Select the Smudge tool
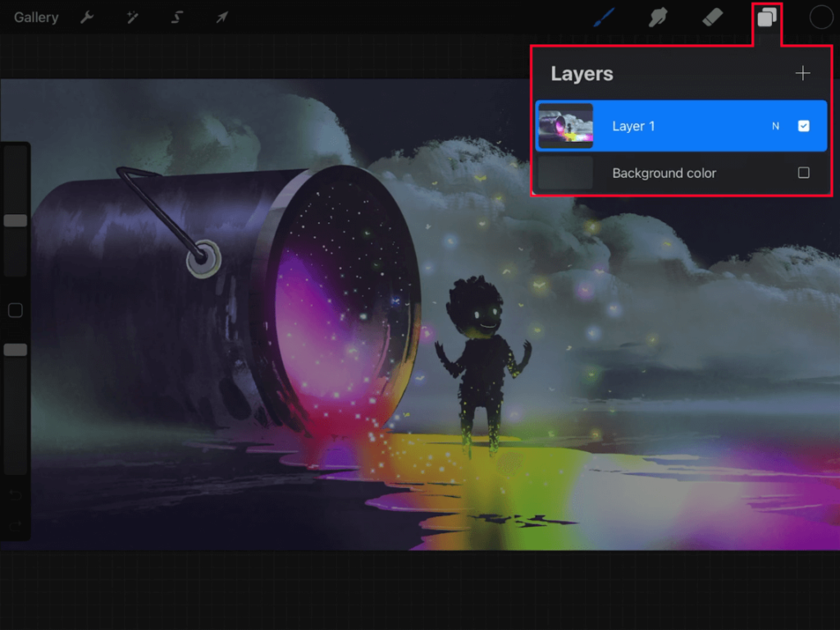The height and width of the screenshot is (630, 840). click(x=658, y=16)
